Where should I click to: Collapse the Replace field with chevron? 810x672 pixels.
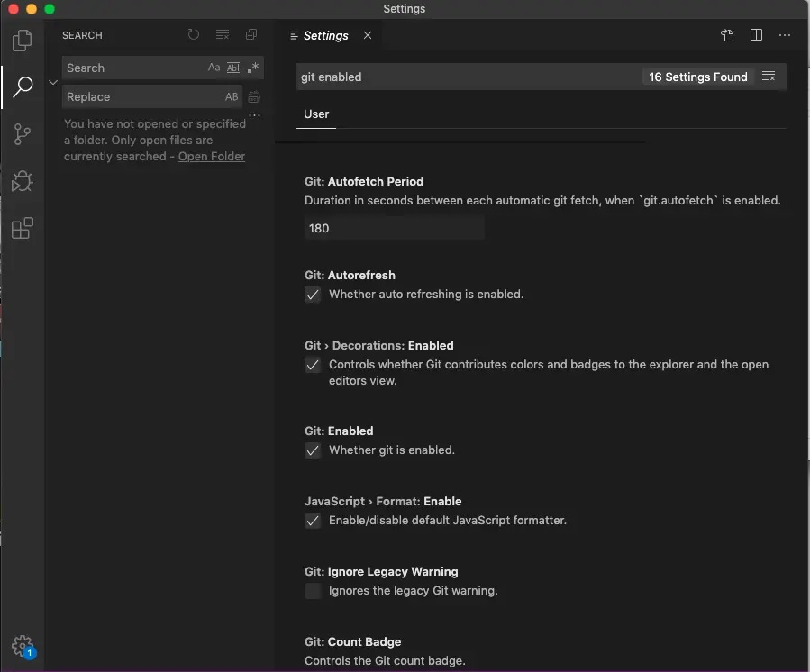tap(52, 82)
